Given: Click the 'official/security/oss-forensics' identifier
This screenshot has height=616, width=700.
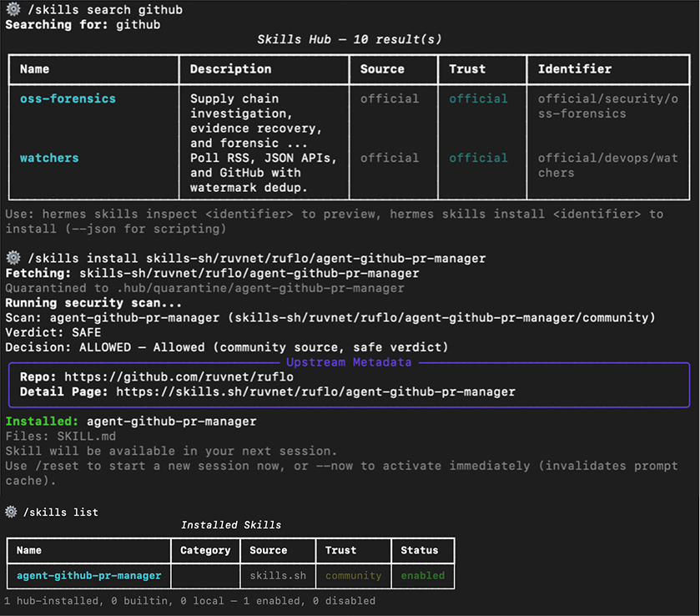Looking at the screenshot, I should [x=607, y=106].
